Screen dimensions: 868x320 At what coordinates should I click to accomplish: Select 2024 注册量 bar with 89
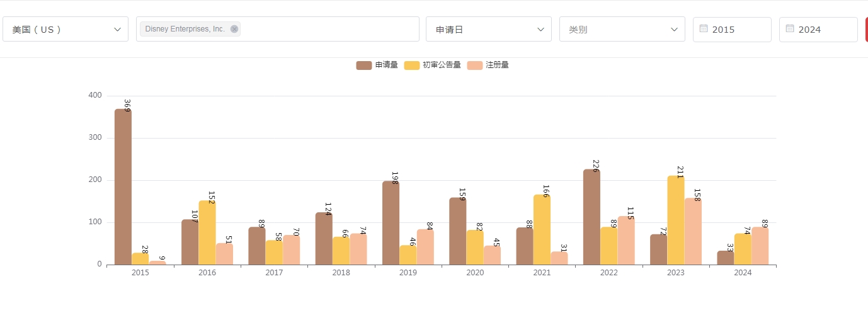pyautogui.click(x=760, y=246)
